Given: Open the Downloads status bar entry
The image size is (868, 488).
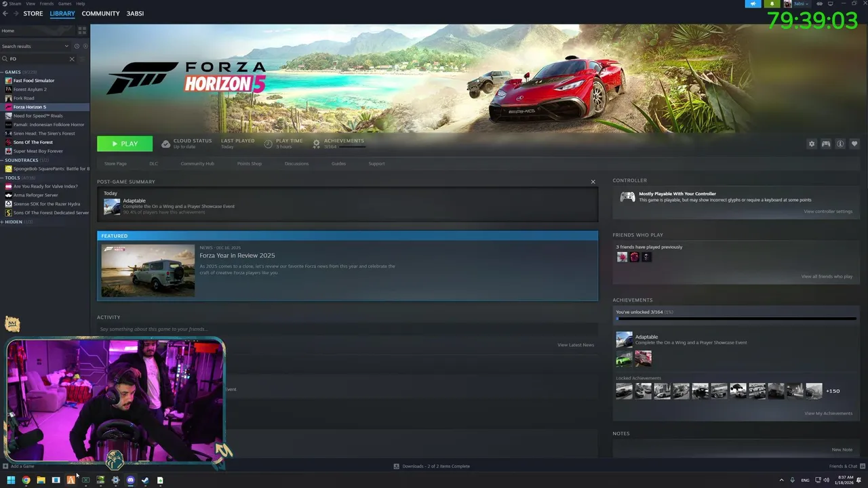Looking at the screenshot, I should tap(432, 466).
